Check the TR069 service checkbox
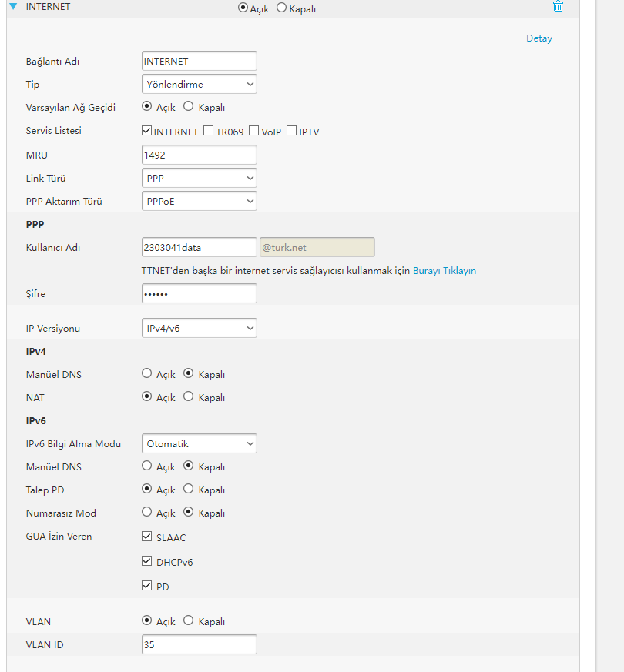 (209, 131)
